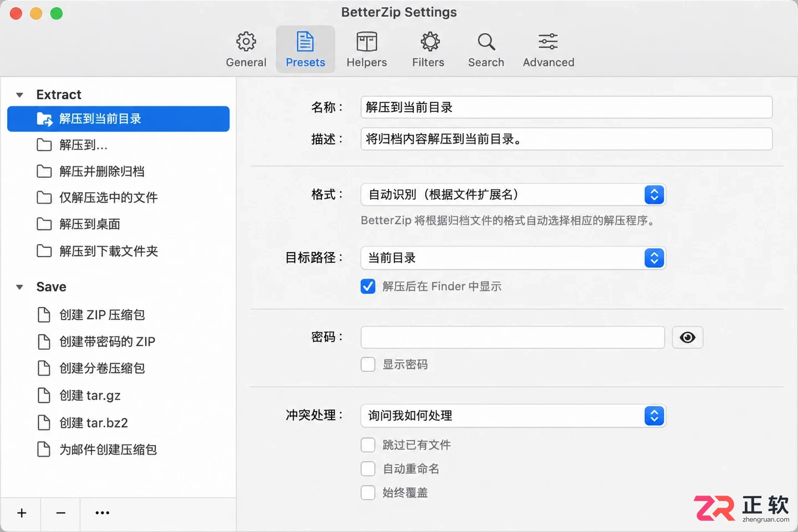
Task: Toggle password visibility with the eye button
Action: pos(688,337)
